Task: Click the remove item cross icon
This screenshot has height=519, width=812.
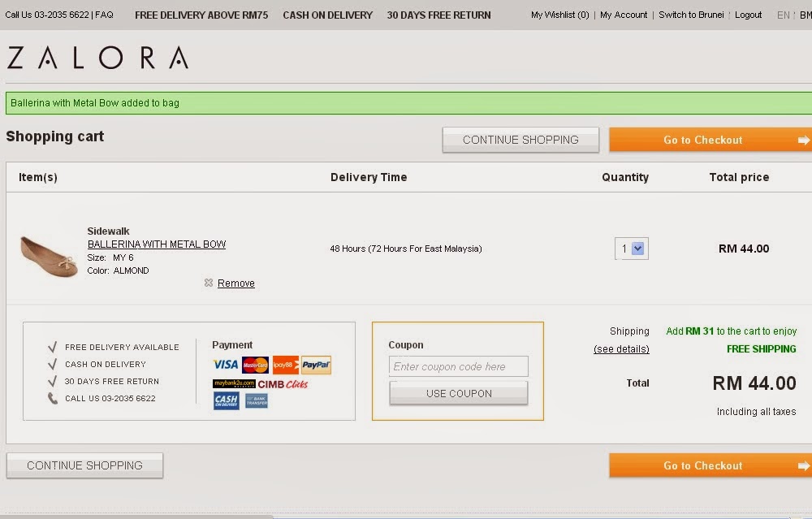Action: [209, 283]
